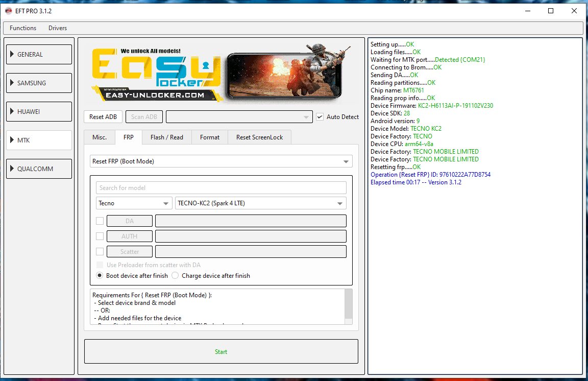Expand the HUAWEI section

click(39, 111)
